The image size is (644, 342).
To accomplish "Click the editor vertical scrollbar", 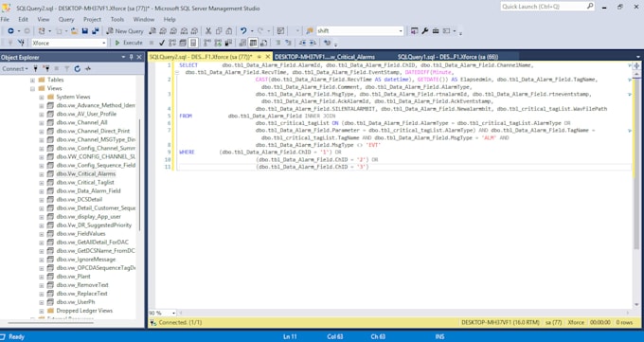I will coord(636,189).
